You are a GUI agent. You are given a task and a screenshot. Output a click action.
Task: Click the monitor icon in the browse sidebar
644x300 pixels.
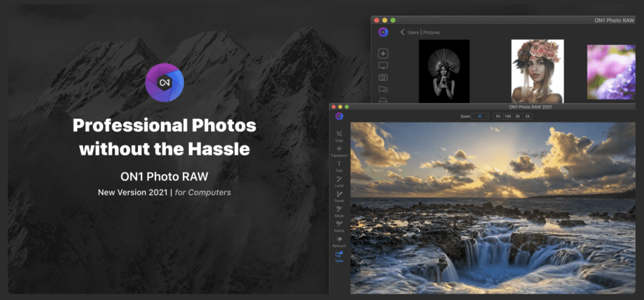pyautogui.click(x=384, y=65)
